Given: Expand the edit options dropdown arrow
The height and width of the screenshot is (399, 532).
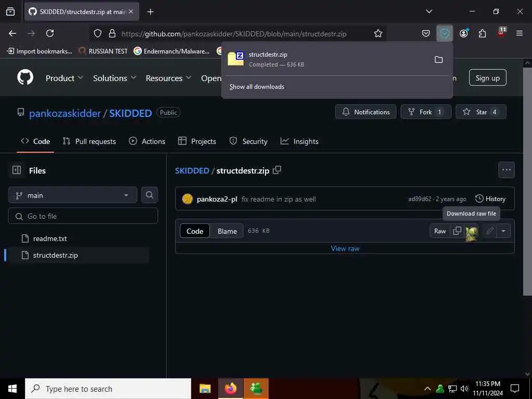Looking at the screenshot, I should tap(503, 231).
